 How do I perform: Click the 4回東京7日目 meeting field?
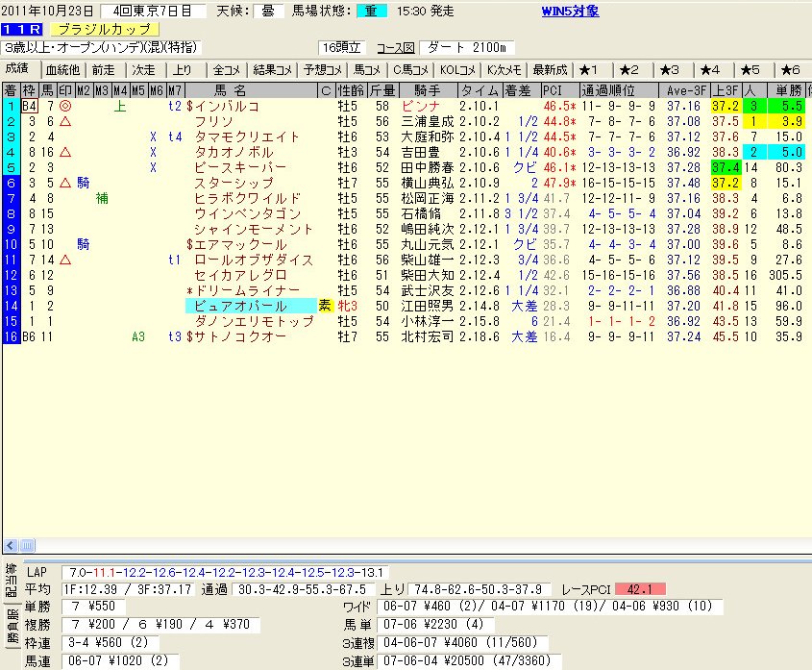click(x=152, y=11)
